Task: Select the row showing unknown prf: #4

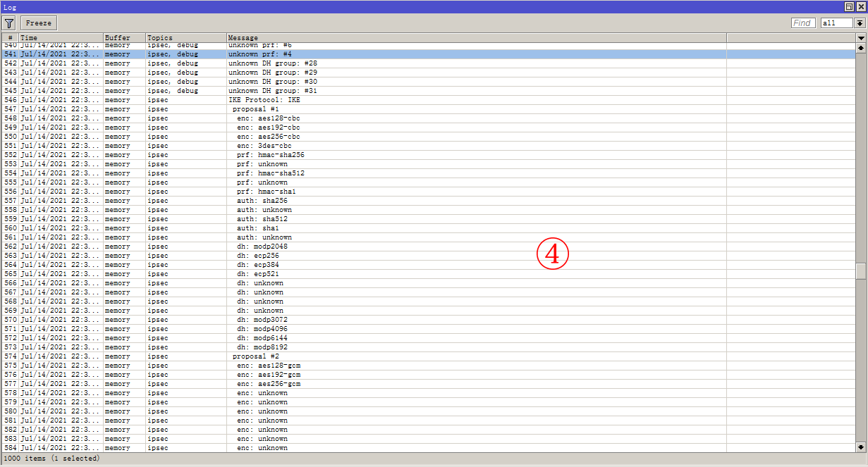Action: click(282, 54)
